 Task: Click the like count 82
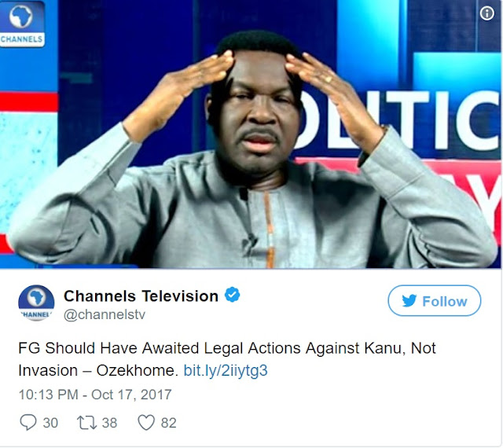(x=169, y=423)
